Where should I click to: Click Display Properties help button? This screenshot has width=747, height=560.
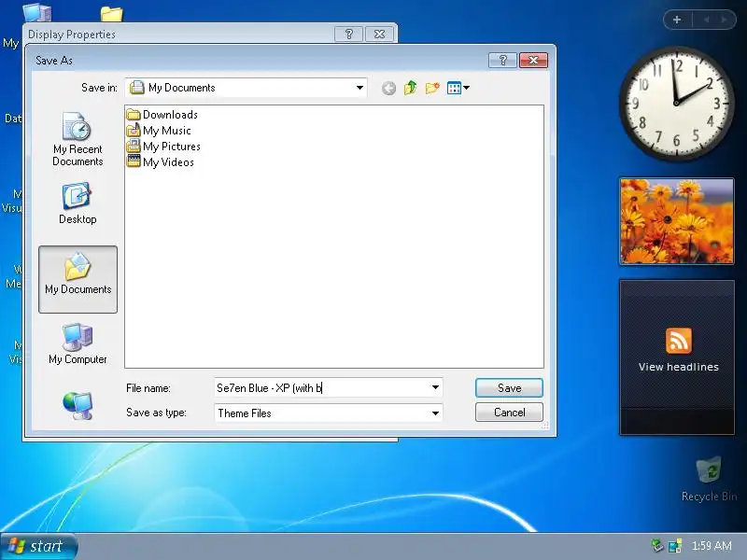tap(348, 35)
